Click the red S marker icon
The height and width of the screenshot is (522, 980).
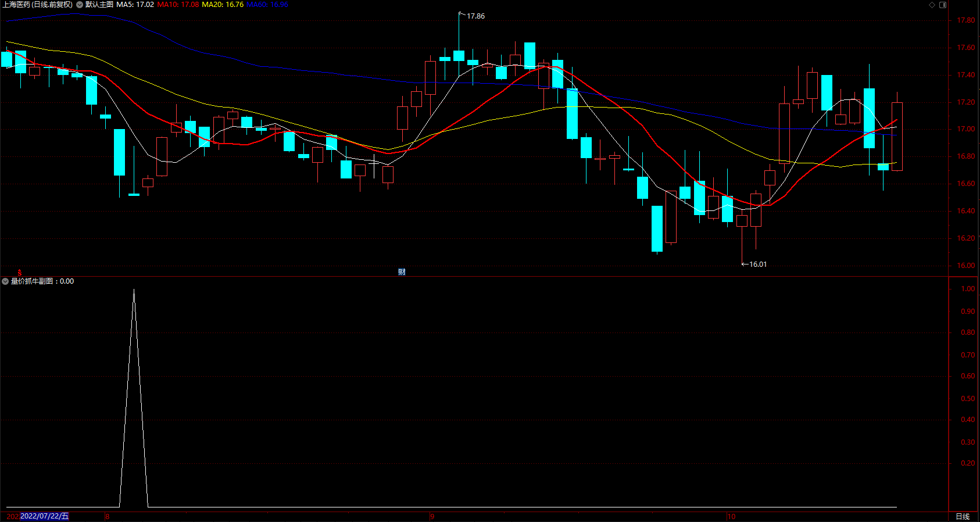pyautogui.click(x=20, y=272)
